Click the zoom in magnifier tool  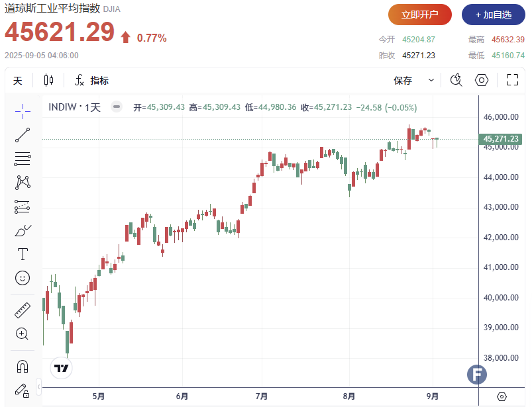pos(23,334)
